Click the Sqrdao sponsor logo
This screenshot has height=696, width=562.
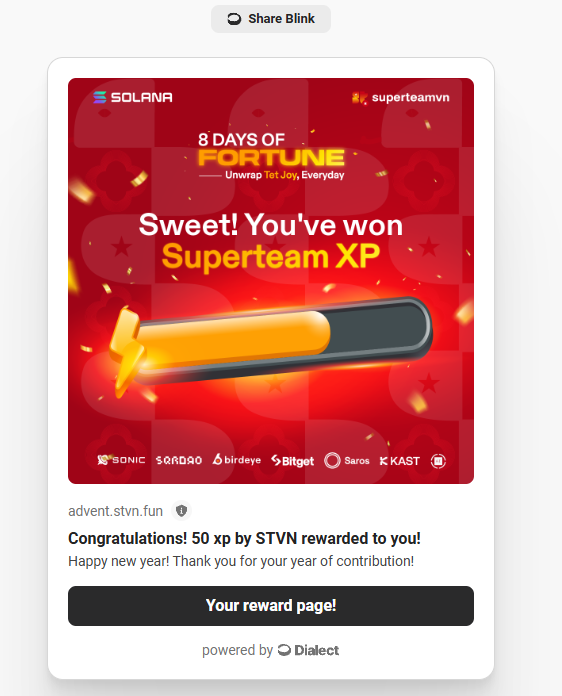[x=178, y=460]
